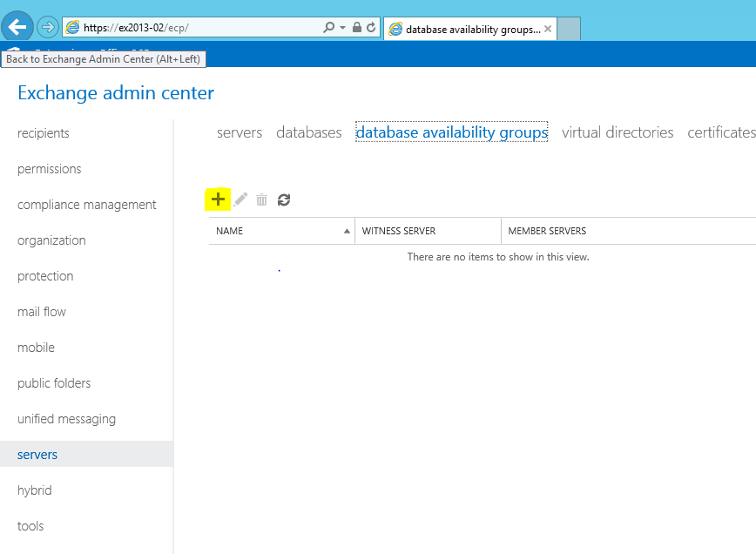756x554 pixels.
Task: Switch to certificates tab
Action: (x=721, y=132)
